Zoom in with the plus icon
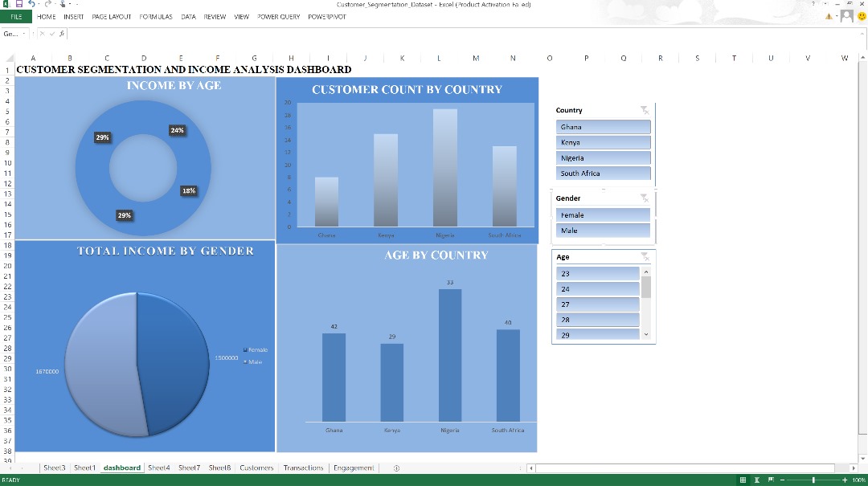868x486 pixels. coord(845,480)
